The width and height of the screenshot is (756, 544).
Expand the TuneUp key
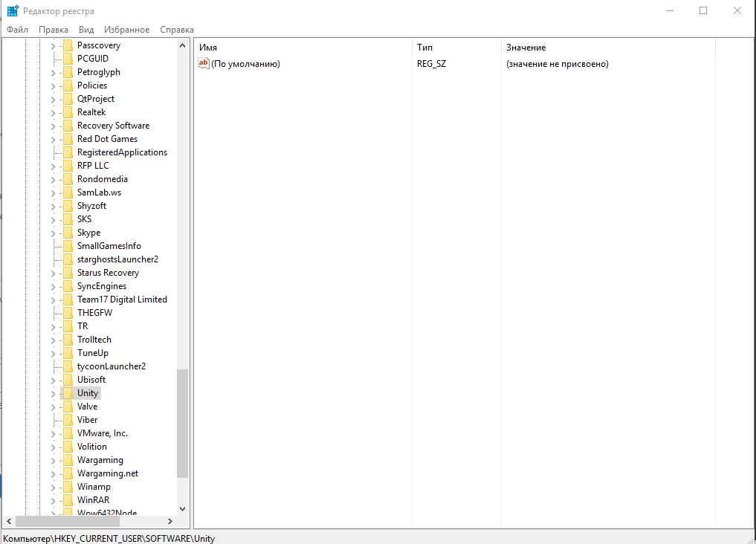[x=53, y=354]
